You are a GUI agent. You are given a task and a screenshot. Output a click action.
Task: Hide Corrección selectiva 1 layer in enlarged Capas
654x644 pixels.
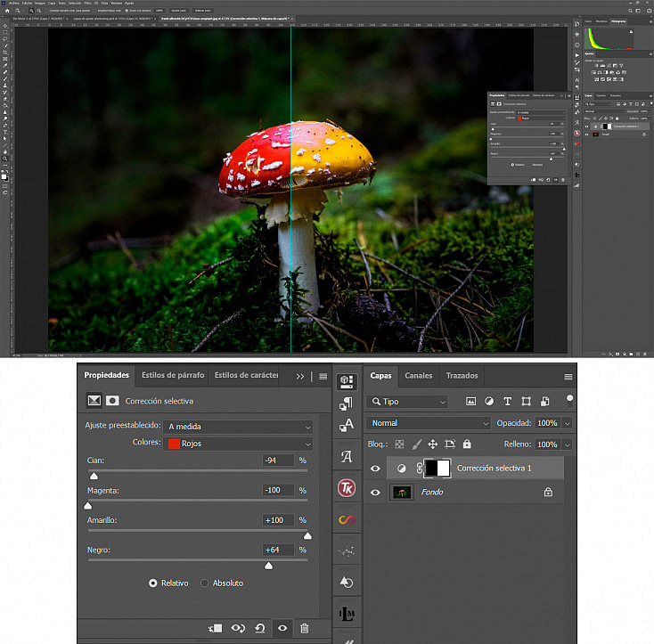tap(375, 469)
